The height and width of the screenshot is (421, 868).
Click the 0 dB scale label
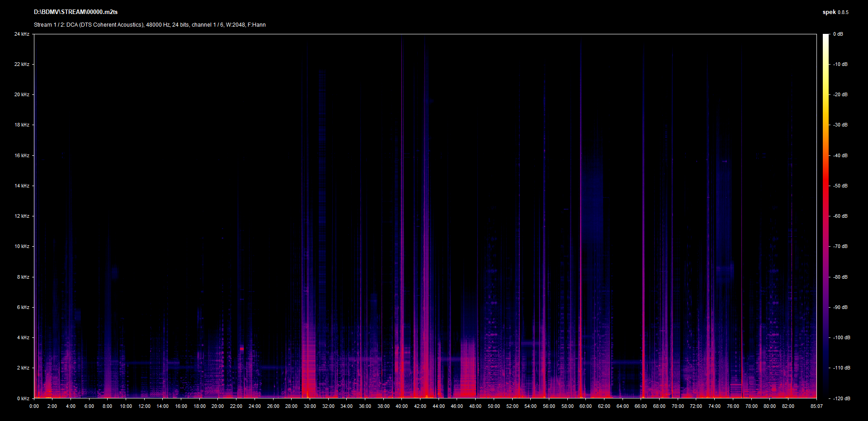pos(838,34)
